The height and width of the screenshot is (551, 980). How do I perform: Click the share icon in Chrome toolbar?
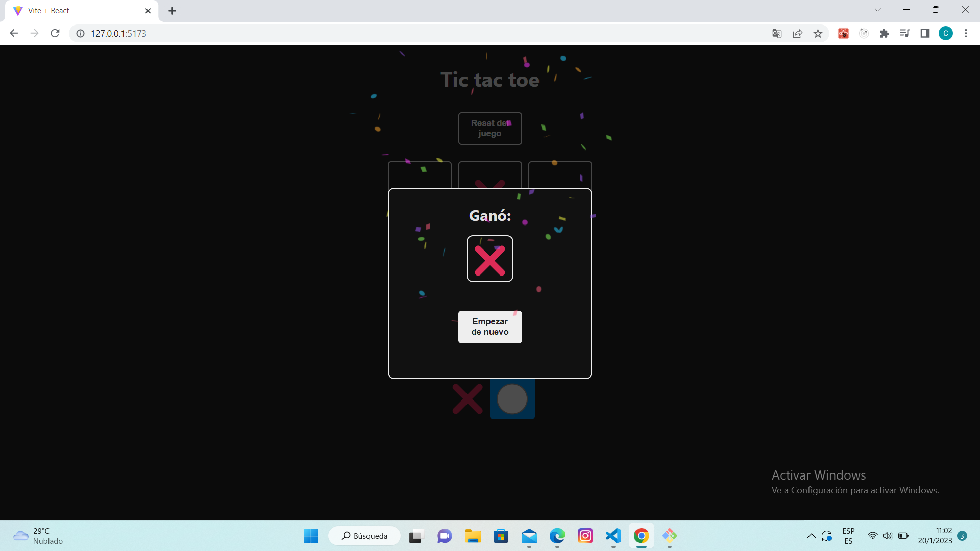pyautogui.click(x=797, y=33)
